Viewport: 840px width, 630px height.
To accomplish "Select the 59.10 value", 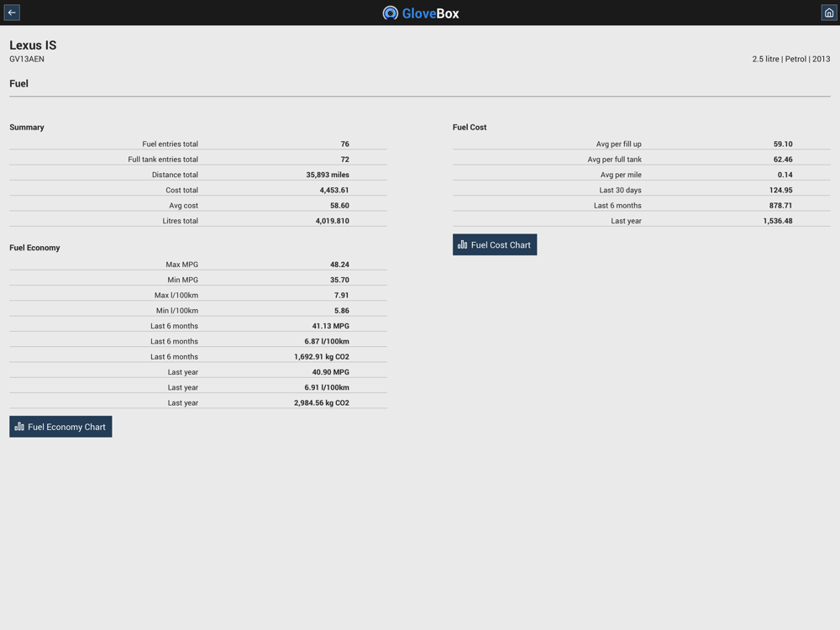I will point(783,144).
